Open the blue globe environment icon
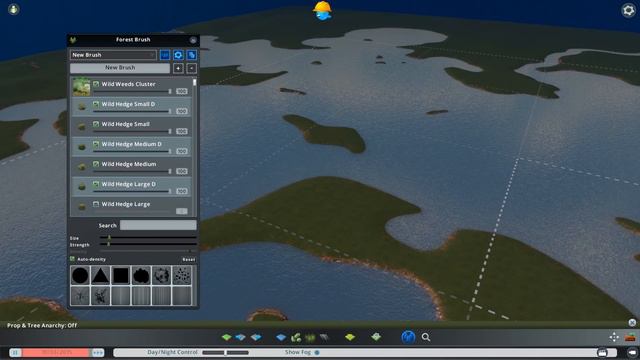 click(408, 337)
